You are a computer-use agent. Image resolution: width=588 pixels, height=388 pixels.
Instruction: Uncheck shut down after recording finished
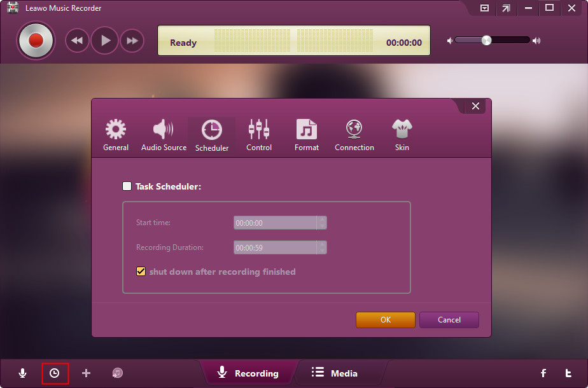[x=141, y=271]
